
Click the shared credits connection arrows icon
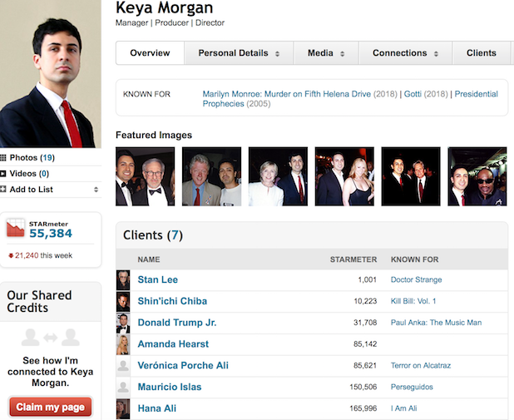51,337
